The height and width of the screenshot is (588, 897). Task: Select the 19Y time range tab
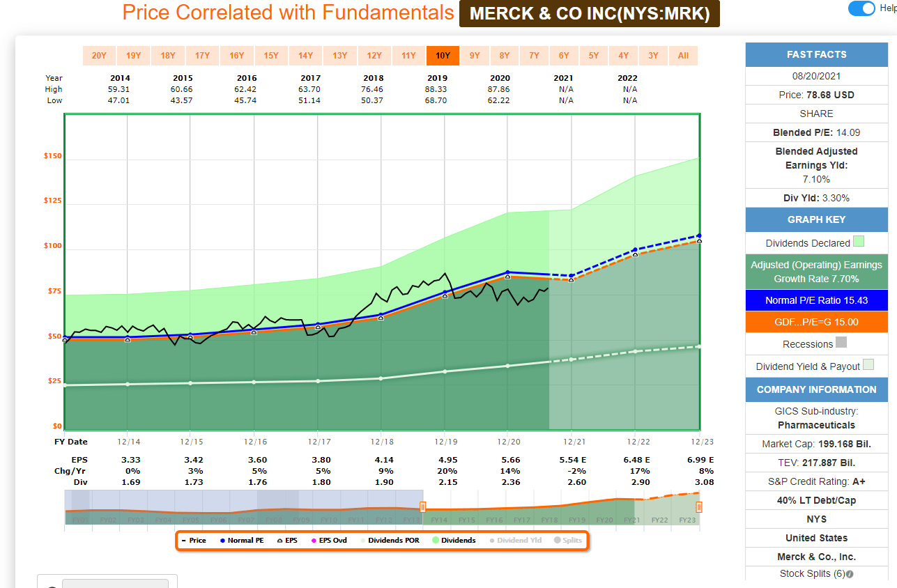(133, 56)
